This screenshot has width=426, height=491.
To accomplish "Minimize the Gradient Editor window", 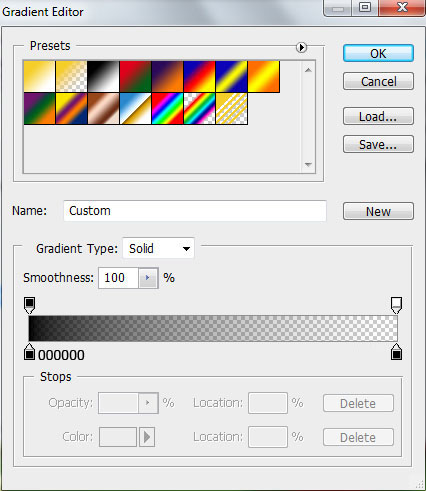I will point(338,7).
